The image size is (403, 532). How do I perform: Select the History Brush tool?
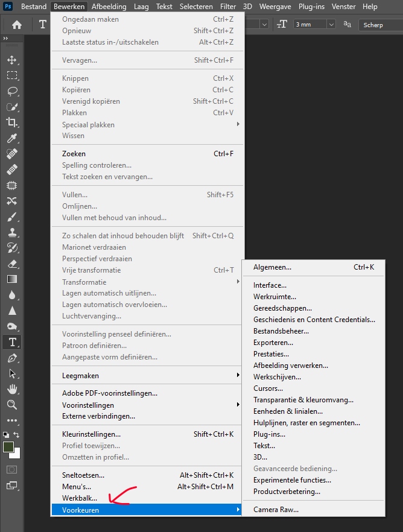click(12, 248)
